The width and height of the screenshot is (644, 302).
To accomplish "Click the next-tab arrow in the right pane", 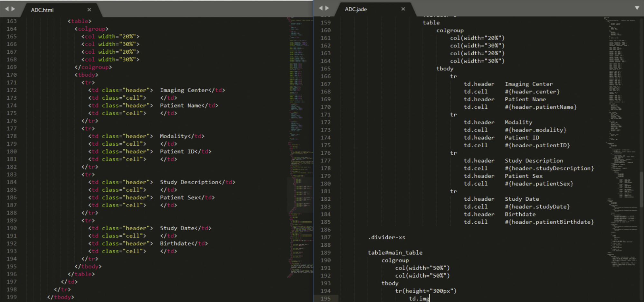I will pyautogui.click(x=327, y=8).
